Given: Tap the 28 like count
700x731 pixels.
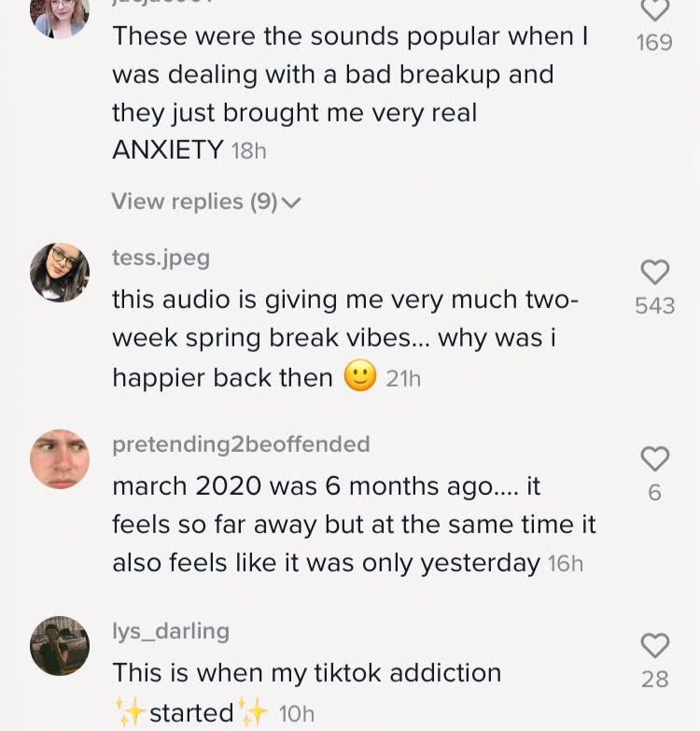Looking at the screenshot, I should (655, 680).
